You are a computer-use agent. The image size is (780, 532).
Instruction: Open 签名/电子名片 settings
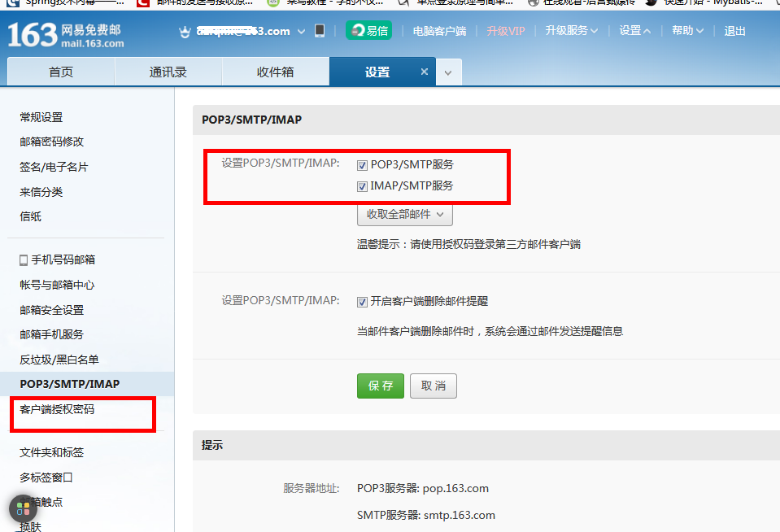pyautogui.click(x=54, y=167)
